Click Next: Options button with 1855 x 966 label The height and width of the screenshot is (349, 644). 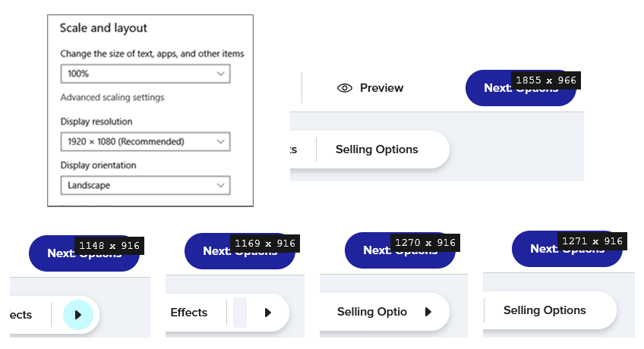[521, 88]
